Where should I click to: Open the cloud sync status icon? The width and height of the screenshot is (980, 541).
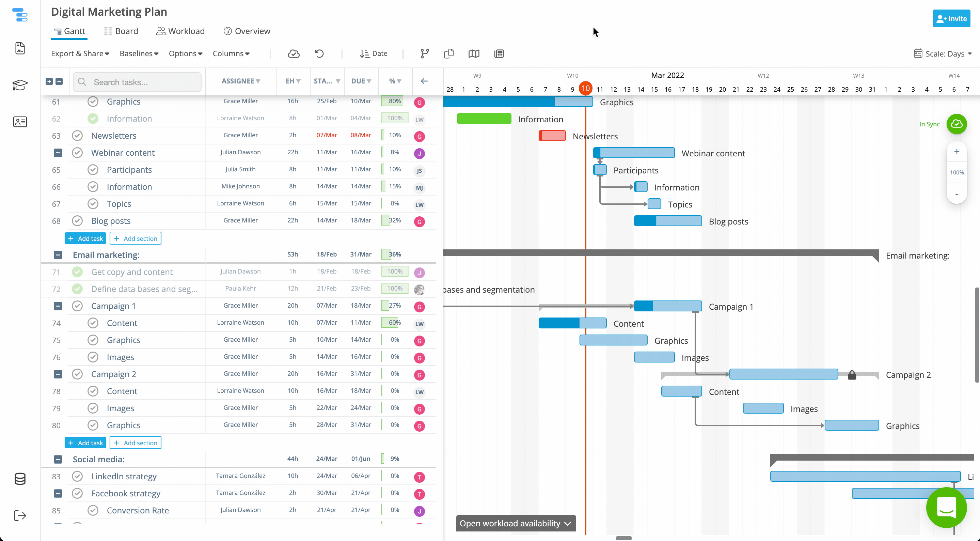(x=293, y=53)
